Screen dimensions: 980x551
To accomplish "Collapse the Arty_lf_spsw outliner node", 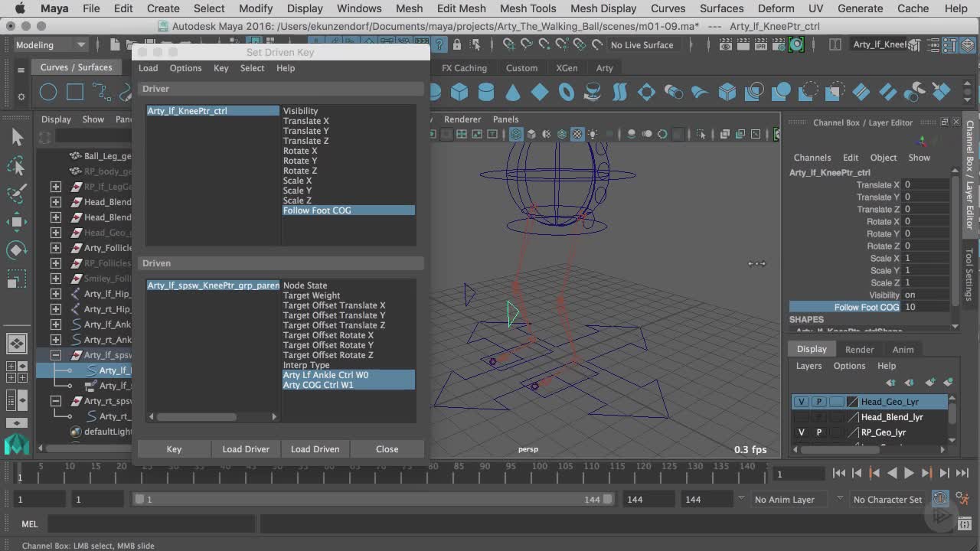I will [56, 355].
